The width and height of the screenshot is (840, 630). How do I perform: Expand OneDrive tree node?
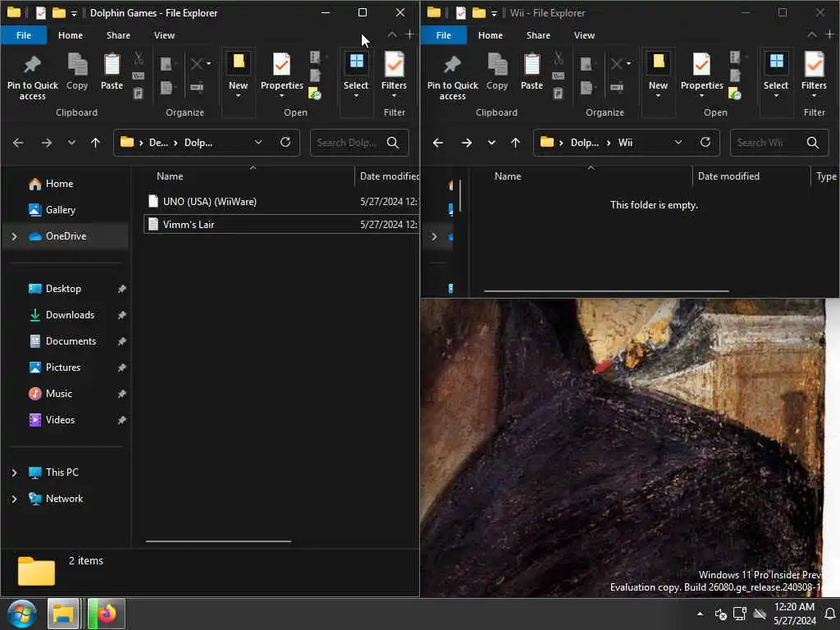[x=15, y=236]
